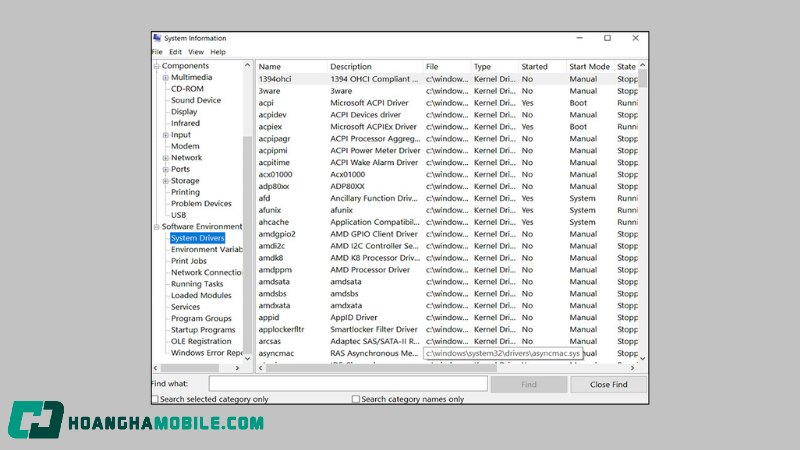Open Program Groups category
Viewport: 800px width, 450px height.
tap(201, 318)
